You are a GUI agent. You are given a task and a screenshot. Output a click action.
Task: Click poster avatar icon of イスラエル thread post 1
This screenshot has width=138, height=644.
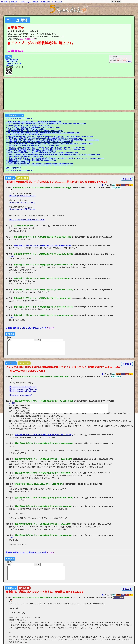pyautogui.click(x=11, y=380)
